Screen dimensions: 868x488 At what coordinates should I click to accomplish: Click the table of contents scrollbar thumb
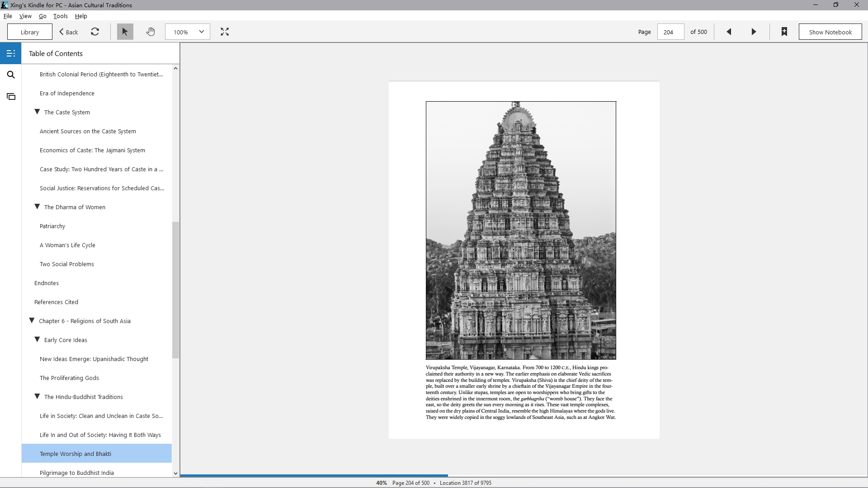coord(175,290)
